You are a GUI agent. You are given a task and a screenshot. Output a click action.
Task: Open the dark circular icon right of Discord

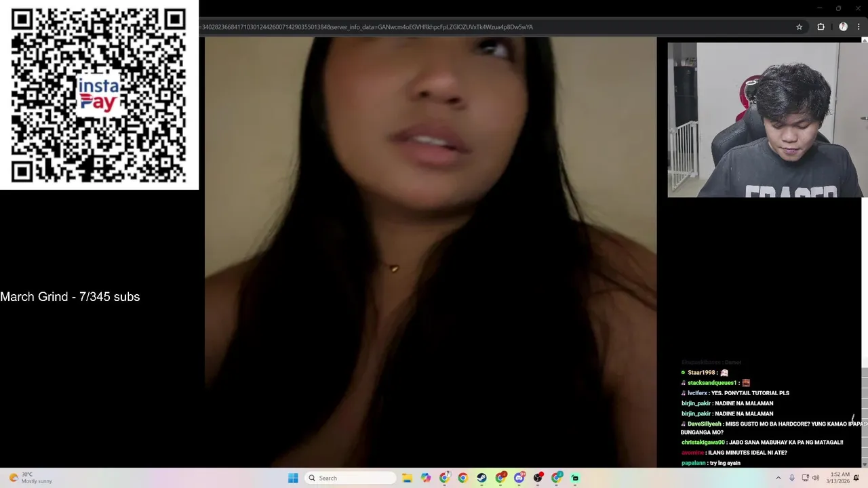(x=538, y=478)
